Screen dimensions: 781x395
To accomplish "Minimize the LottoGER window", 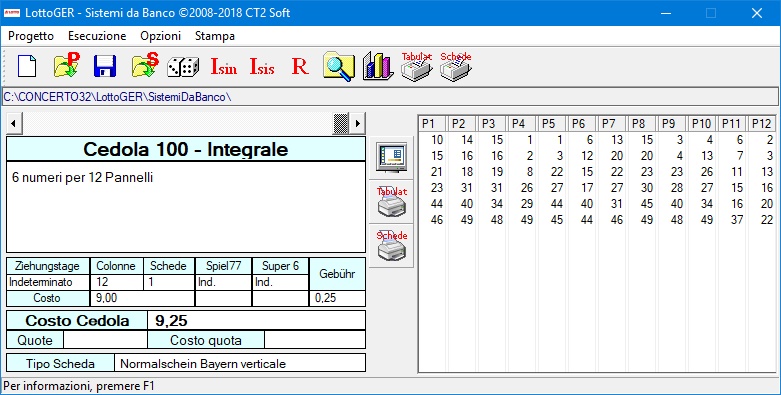I will [666, 13].
